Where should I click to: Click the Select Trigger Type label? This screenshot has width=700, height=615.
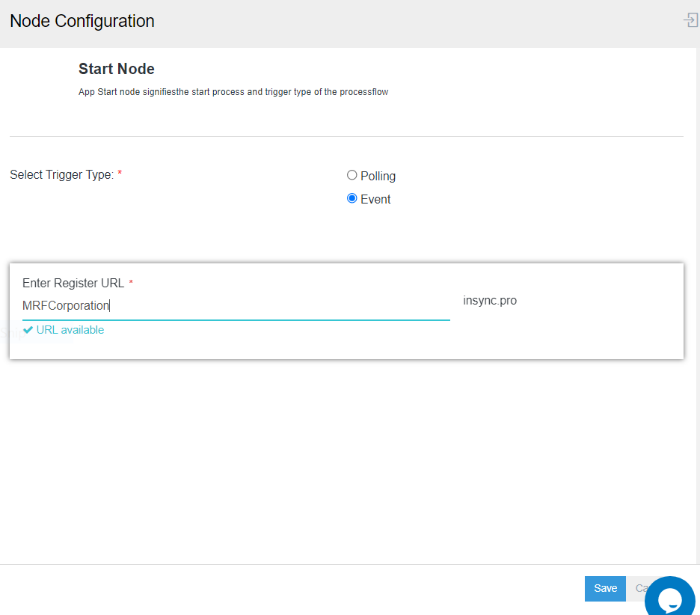pyautogui.click(x=62, y=174)
